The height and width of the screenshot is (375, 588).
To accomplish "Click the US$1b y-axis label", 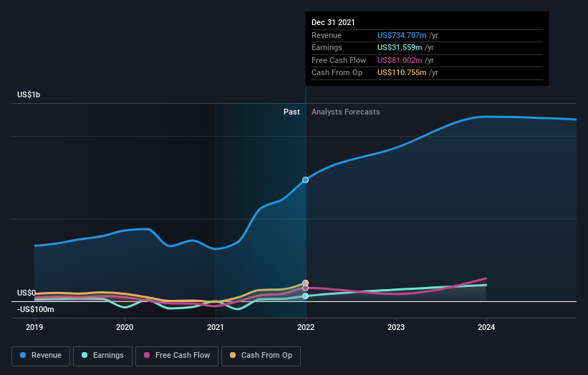I will pyautogui.click(x=29, y=94).
